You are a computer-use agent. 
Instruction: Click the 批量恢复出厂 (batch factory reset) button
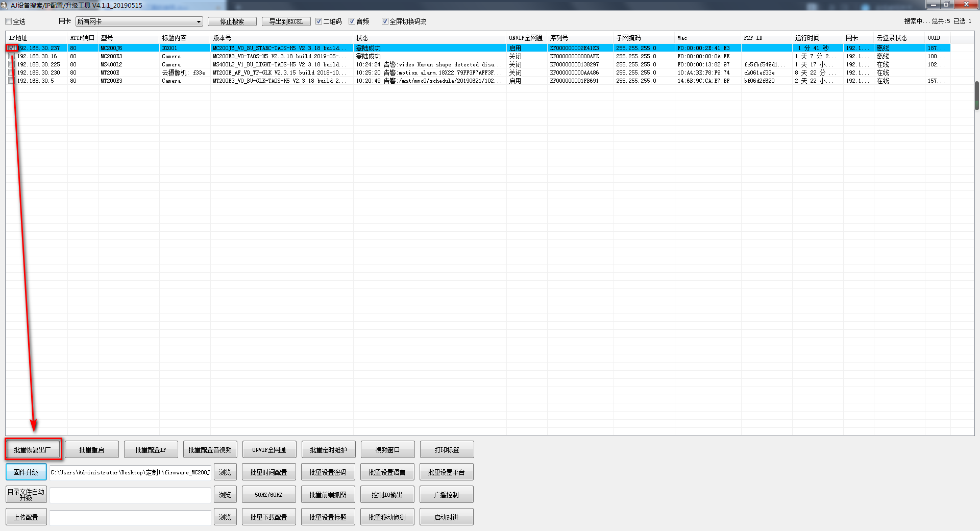click(x=33, y=450)
